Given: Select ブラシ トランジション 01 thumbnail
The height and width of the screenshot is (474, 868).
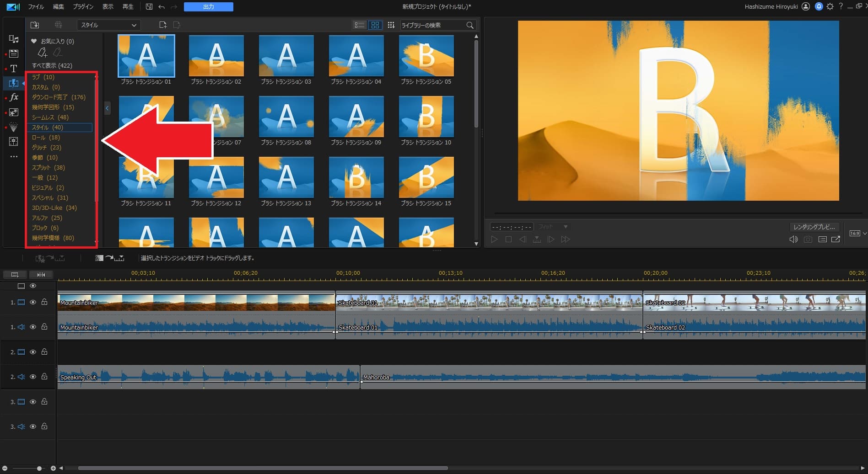Looking at the screenshot, I should 146,56.
